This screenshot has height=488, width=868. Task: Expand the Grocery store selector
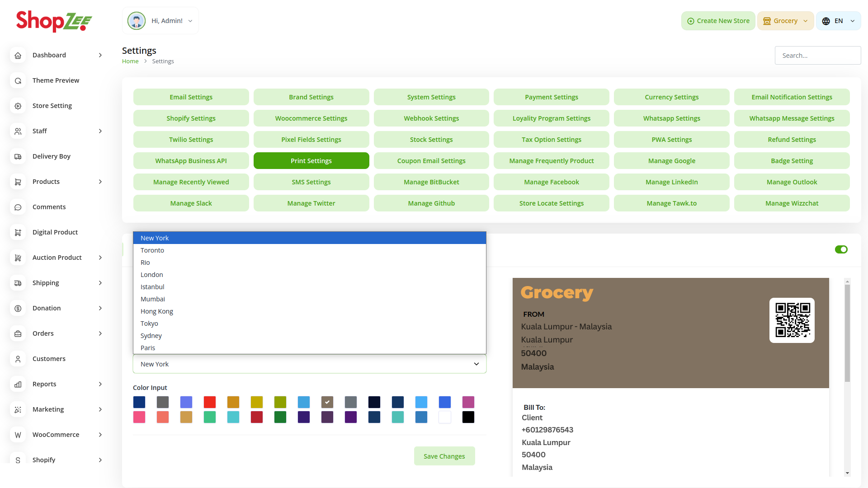click(785, 21)
